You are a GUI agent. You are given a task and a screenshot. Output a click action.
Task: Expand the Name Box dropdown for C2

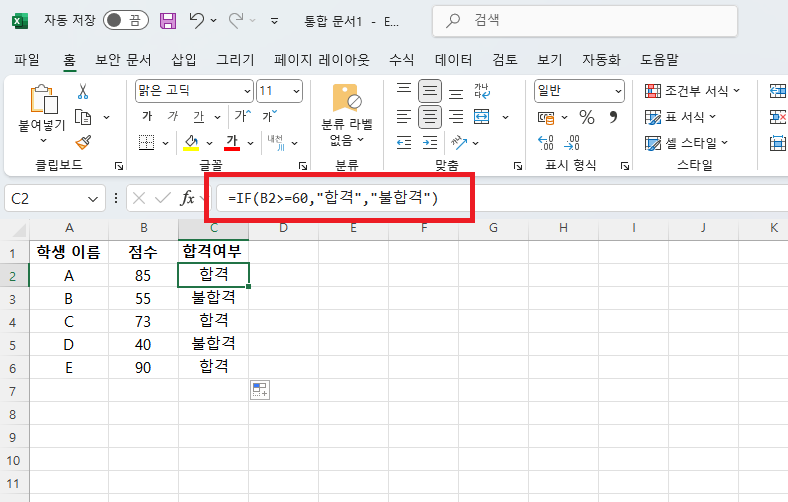(x=93, y=199)
